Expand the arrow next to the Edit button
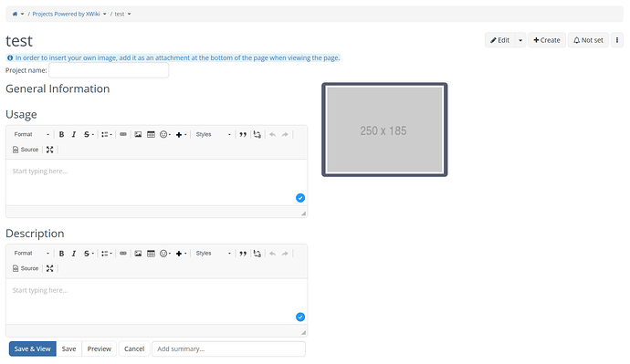Screen dimensions: 630x364 click(x=520, y=40)
